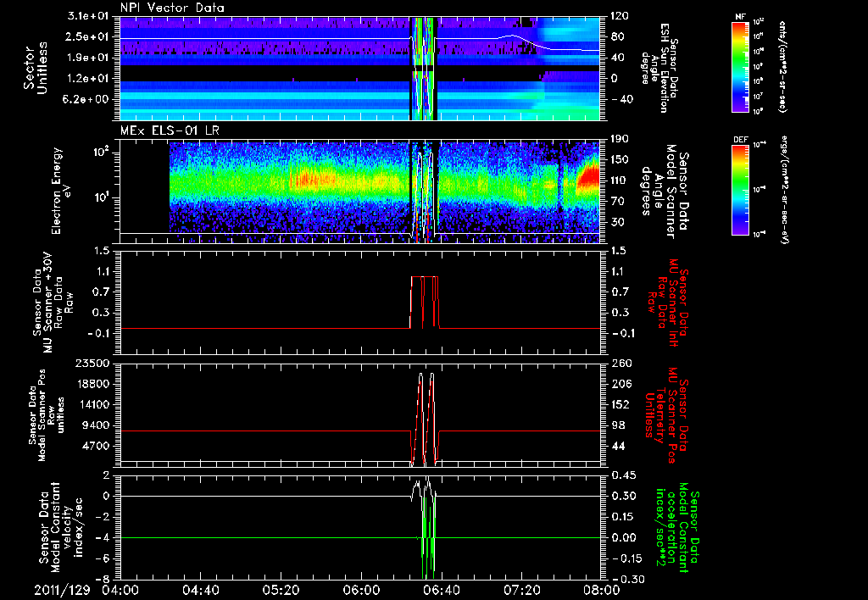868x600 pixels.
Task: Click the "70" scanner angle tick value
Action: pyautogui.click(x=618, y=202)
